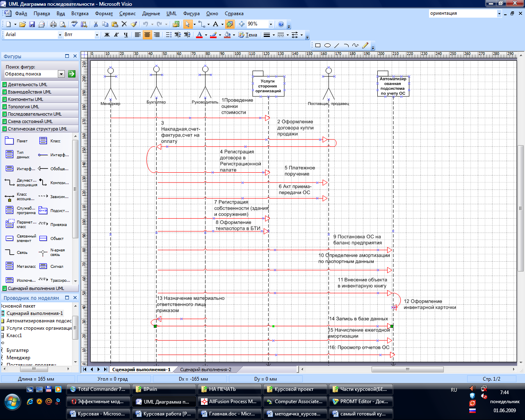Pick the Ellipse drawing tool
Viewport: 525px width, 420px height.
(327, 46)
